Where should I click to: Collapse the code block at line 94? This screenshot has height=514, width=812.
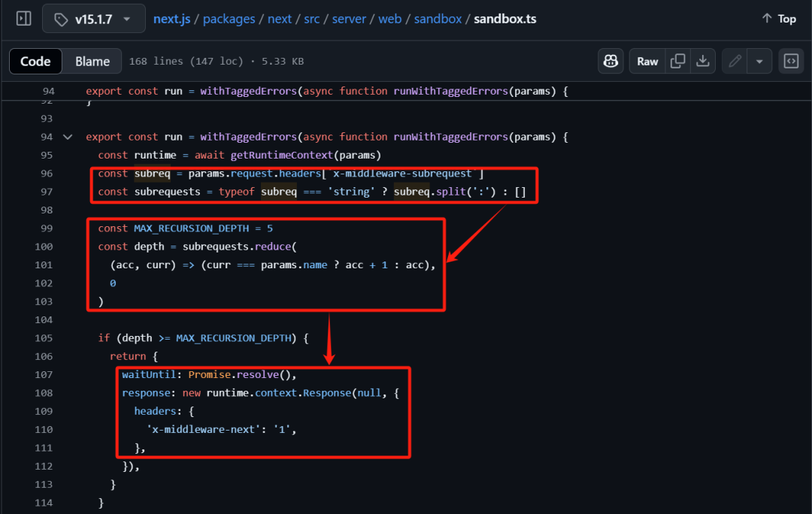pos(68,137)
